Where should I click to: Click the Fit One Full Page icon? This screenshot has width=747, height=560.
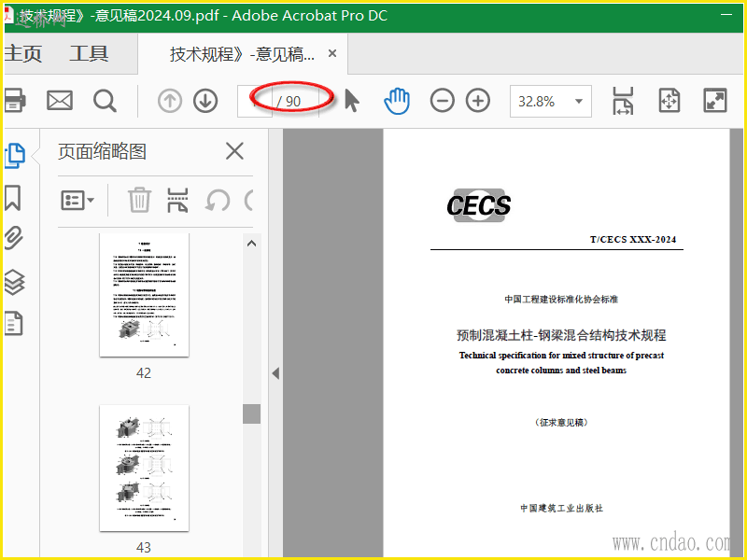click(669, 101)
